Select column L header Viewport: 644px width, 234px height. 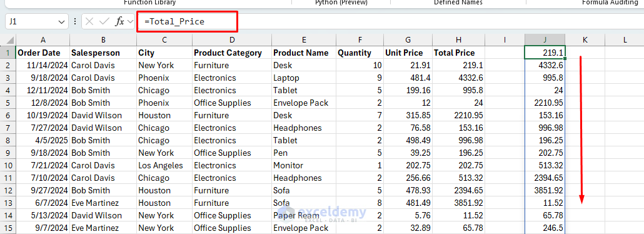[x=625, y=40]
